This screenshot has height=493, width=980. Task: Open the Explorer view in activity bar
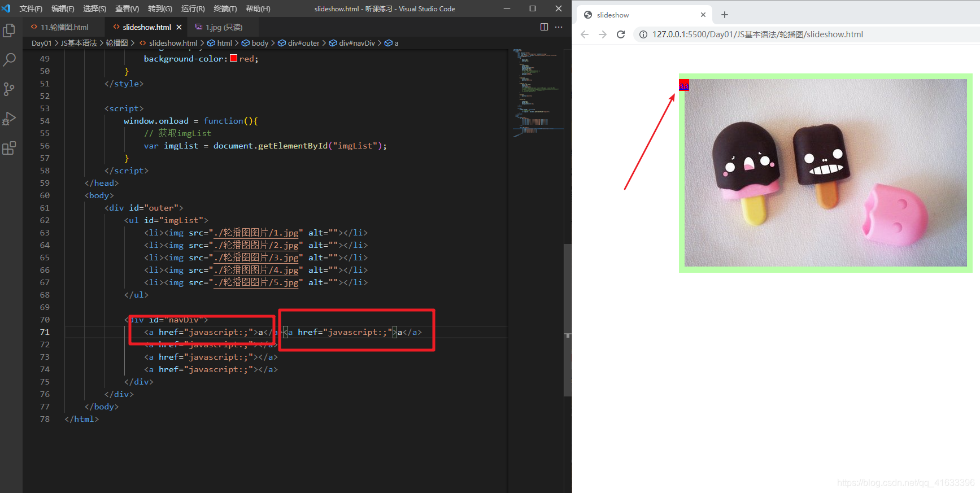[x=9, y=30]
